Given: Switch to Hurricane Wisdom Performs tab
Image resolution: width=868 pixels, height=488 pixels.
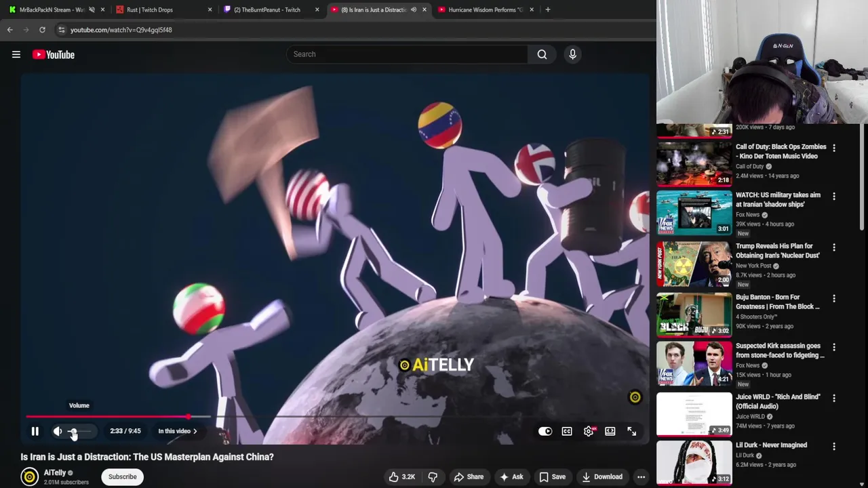Looking at the screenshot, I should pos(486,9).
